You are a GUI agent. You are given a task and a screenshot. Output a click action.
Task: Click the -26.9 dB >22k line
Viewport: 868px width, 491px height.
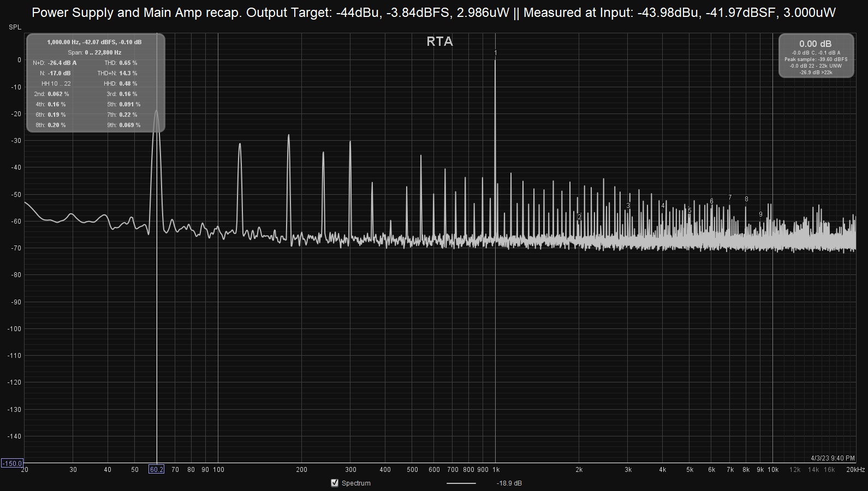[816, 72]
